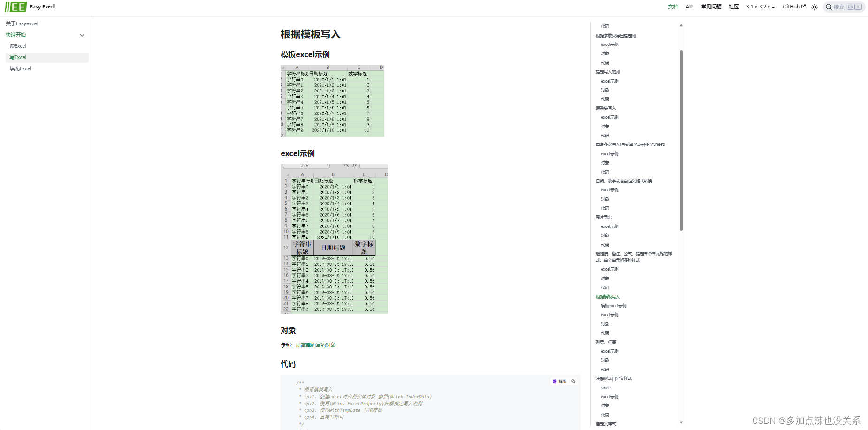Viewport: 868px width, 430px height.
Task: Jump to 列宽、行高 in contents
Action: pyautogui.click(x=606, y=342)
